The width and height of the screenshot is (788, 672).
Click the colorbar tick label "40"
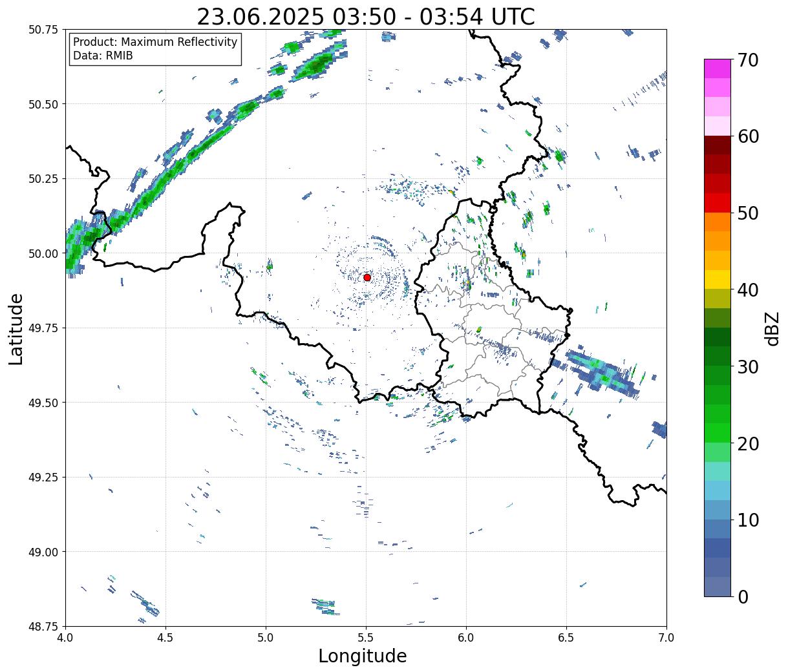747,290
